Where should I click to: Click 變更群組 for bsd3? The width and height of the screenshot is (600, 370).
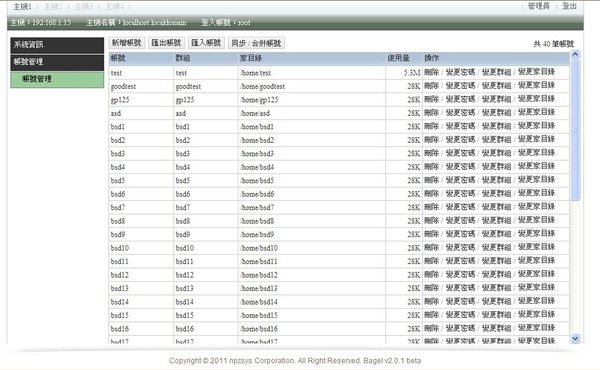(x=496, y=153)
